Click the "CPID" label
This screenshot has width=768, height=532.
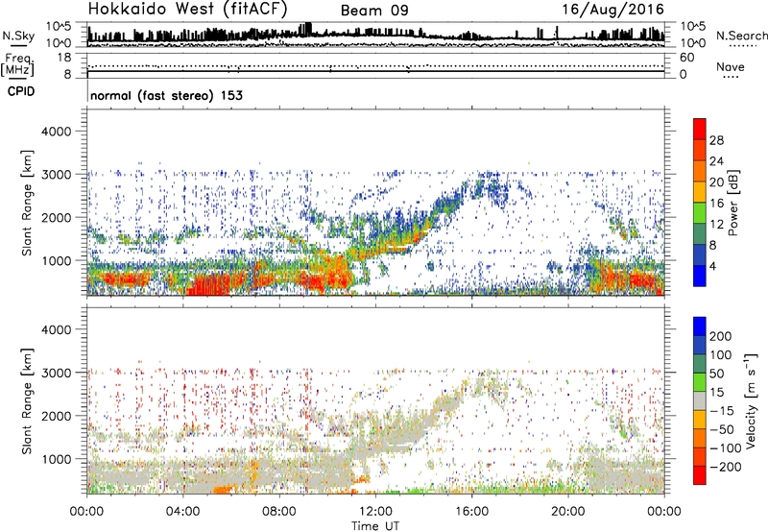click(x=21, y=91)
